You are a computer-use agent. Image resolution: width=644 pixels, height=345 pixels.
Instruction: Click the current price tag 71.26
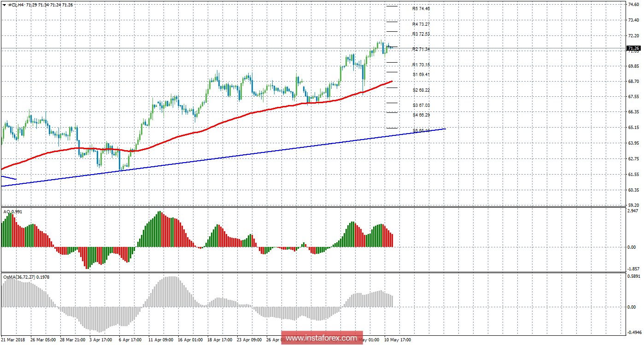point(633,48)
